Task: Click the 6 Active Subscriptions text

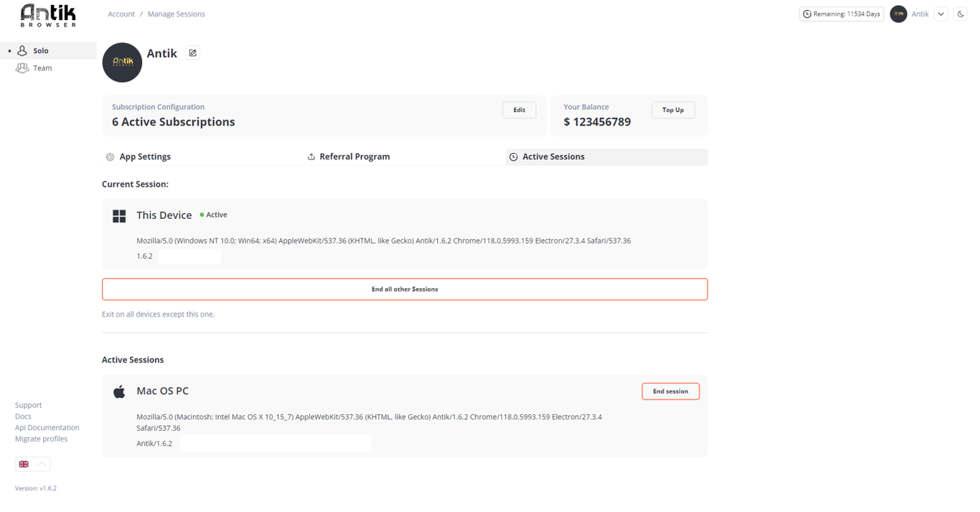Action: (174, 122)
